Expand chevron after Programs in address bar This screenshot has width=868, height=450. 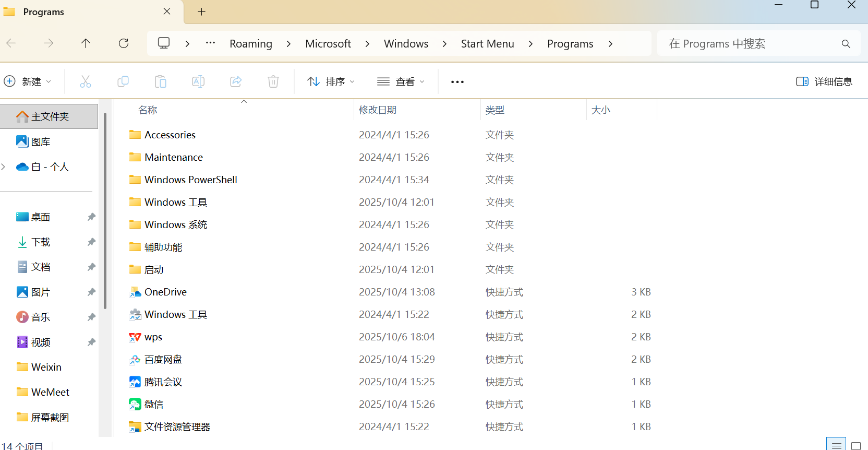tap(610, 44)
